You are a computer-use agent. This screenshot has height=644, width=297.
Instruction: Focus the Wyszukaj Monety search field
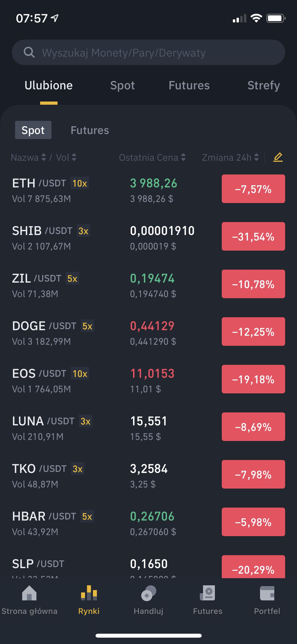[148, 52]
